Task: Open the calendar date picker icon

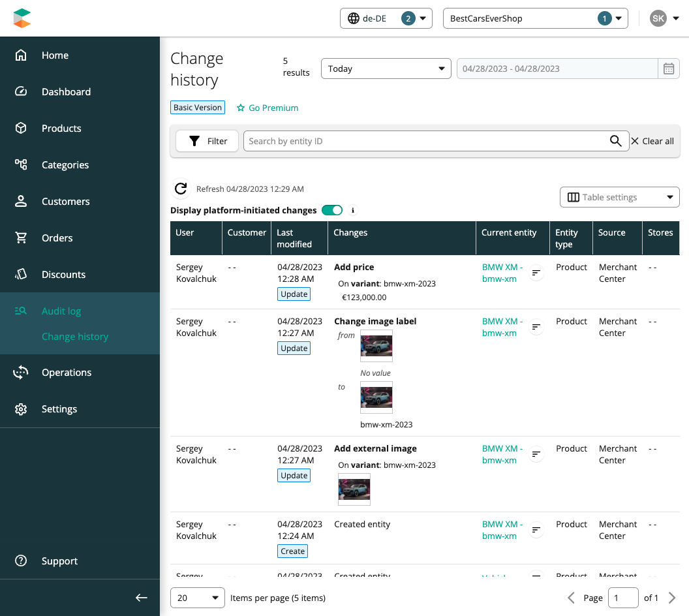Action: pos(668,69)
